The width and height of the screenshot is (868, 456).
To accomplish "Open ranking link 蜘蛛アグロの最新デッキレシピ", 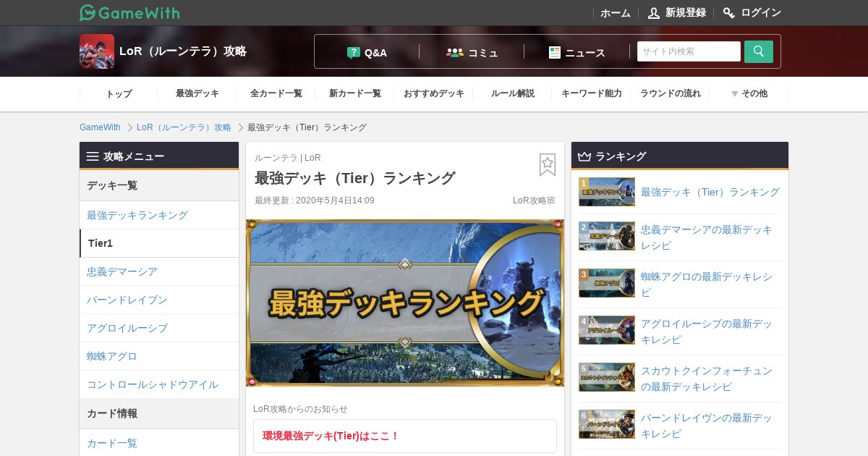I will (707, 284).
